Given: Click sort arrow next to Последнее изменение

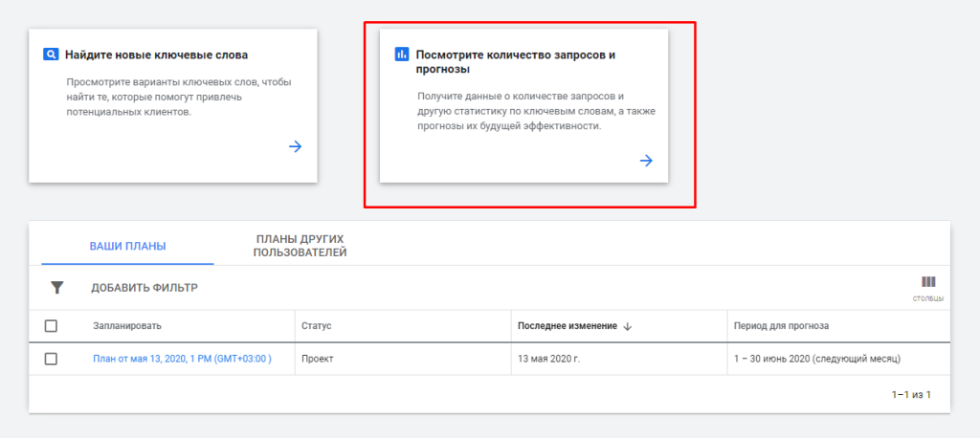Looking at the screenshot, I should point(628,327).
